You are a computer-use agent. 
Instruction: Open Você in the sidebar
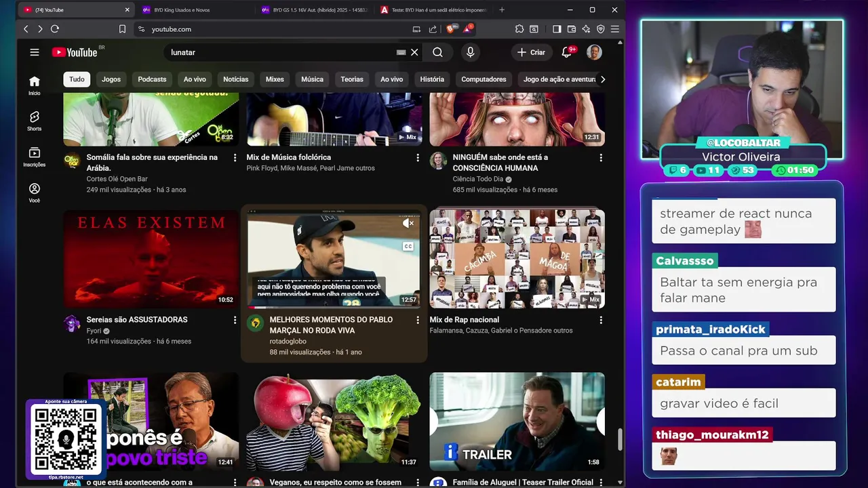coord(35,193)
